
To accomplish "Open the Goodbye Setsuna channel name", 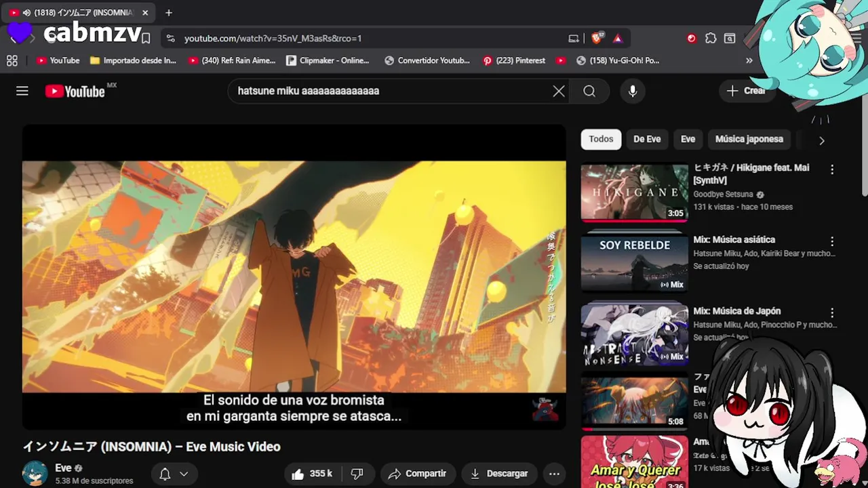I will [723, 195].
